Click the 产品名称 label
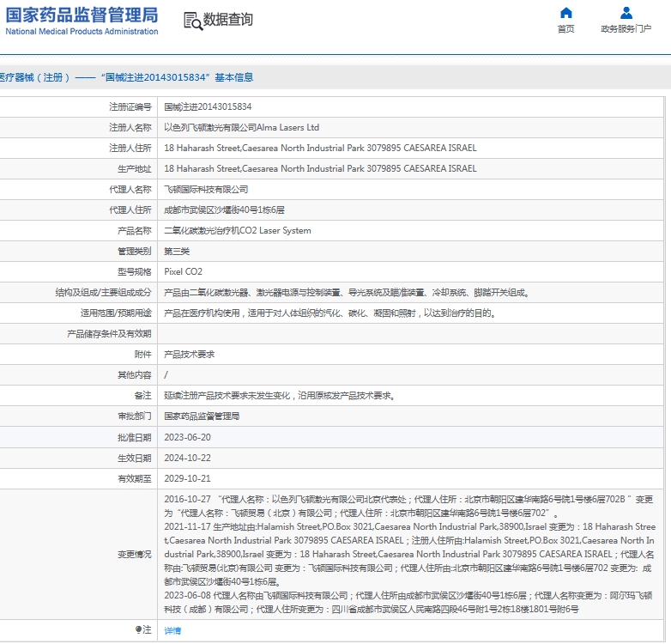671x644 pixels. coord(135,231)
